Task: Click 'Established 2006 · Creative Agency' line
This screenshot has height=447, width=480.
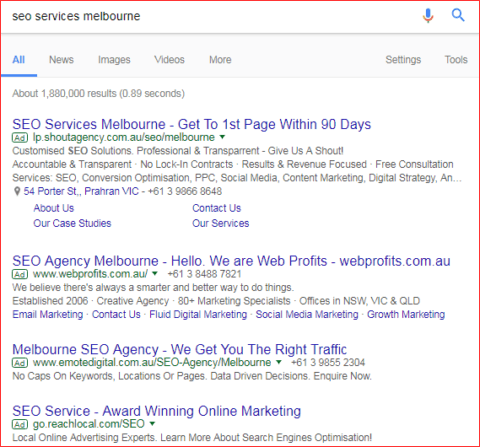Action: tap(216, 301)
